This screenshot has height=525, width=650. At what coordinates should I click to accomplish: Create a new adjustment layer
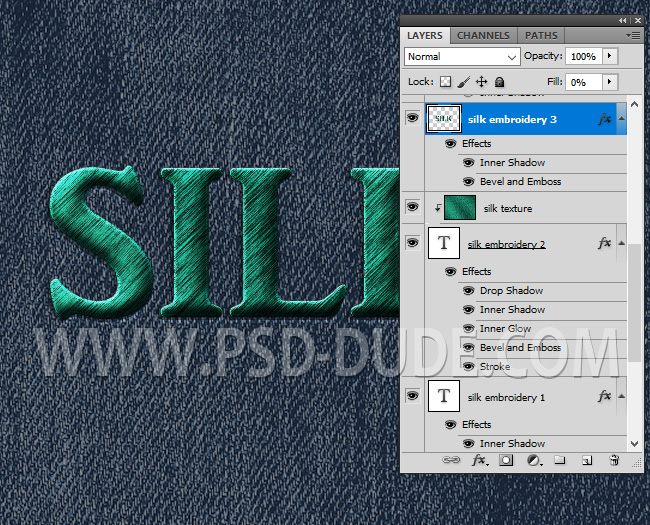pyautogui.click(x=534, y=461)
